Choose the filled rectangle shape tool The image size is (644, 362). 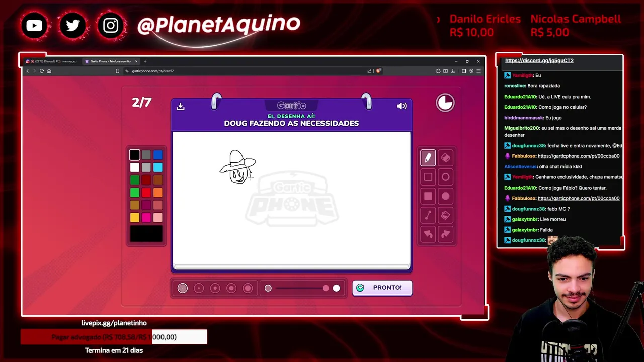428,196
